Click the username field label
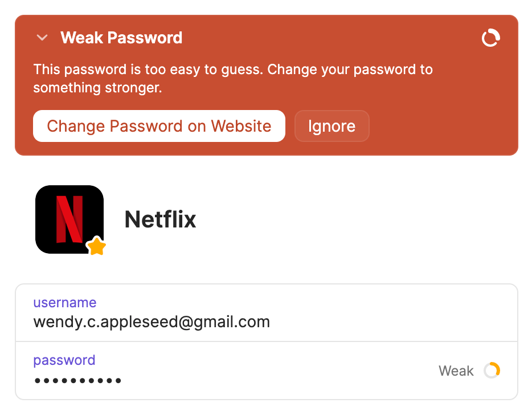This screenshot has height=415, width=532. [x=64, y=303]
